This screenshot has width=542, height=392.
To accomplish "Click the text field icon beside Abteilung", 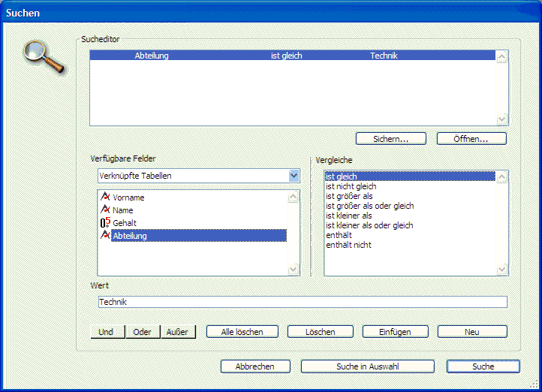I will pos(105,235).
